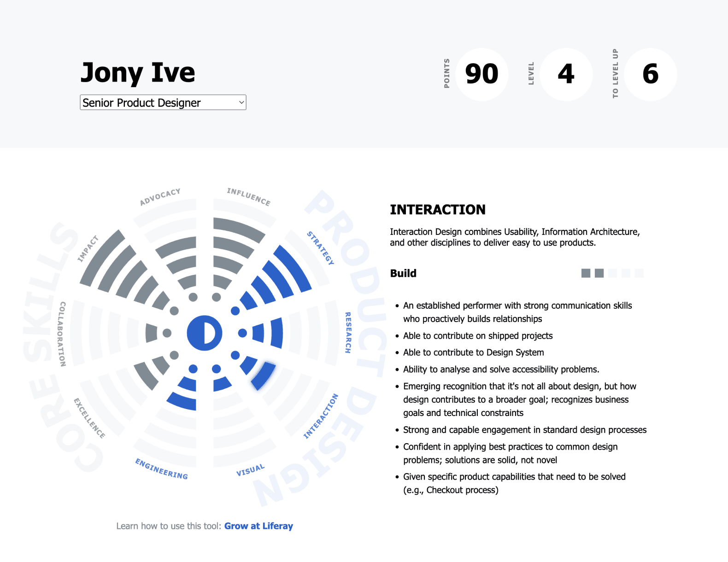Select the innermost gray Impact arc
This screenshot has height=562, width=728.
(161, 301)
